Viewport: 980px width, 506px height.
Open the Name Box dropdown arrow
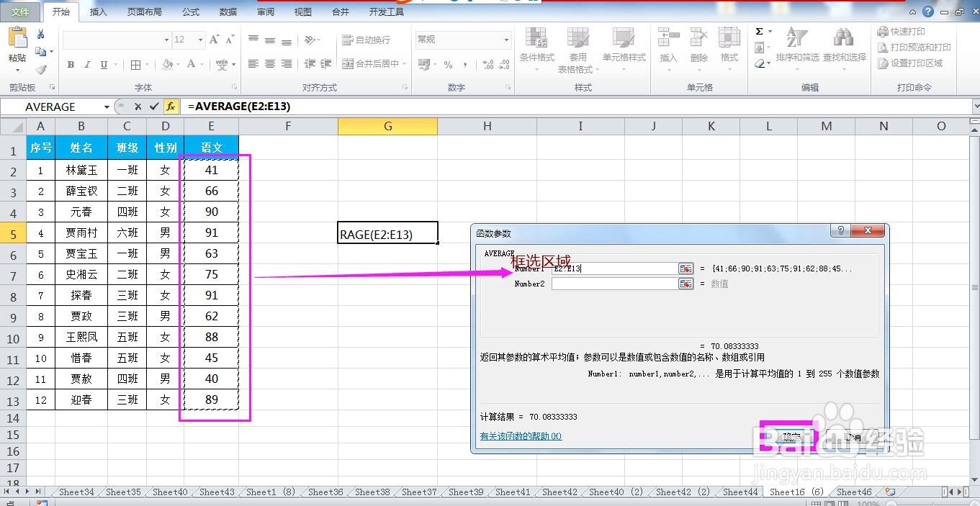(107, 107)
